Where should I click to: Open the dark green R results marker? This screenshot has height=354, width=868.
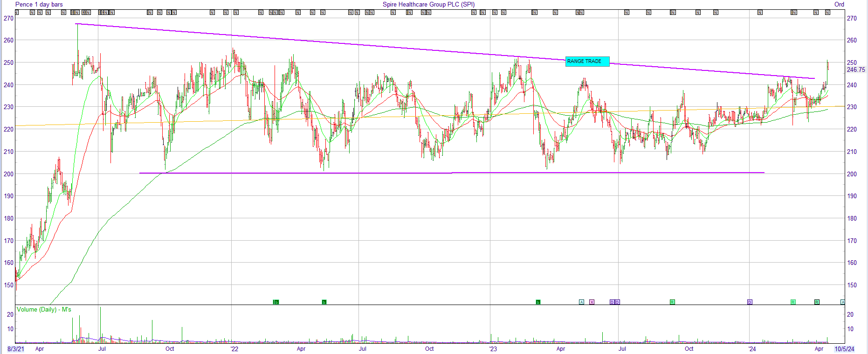(x=817, y=302)
